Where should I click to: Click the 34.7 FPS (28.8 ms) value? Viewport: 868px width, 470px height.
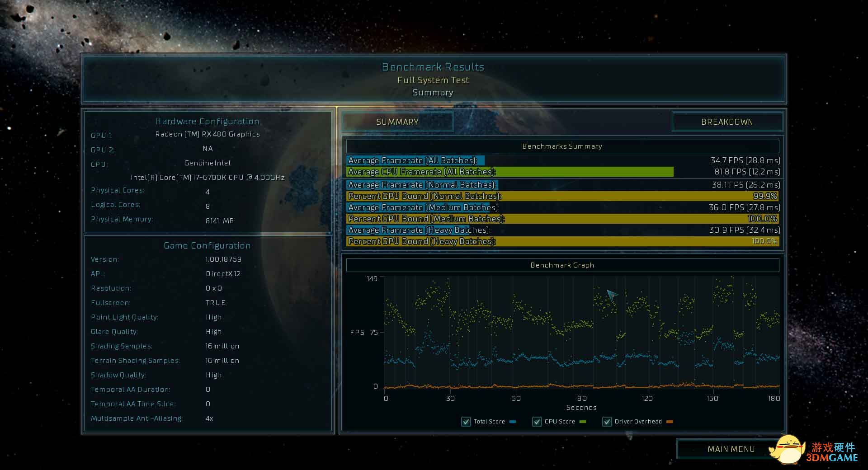745,160
